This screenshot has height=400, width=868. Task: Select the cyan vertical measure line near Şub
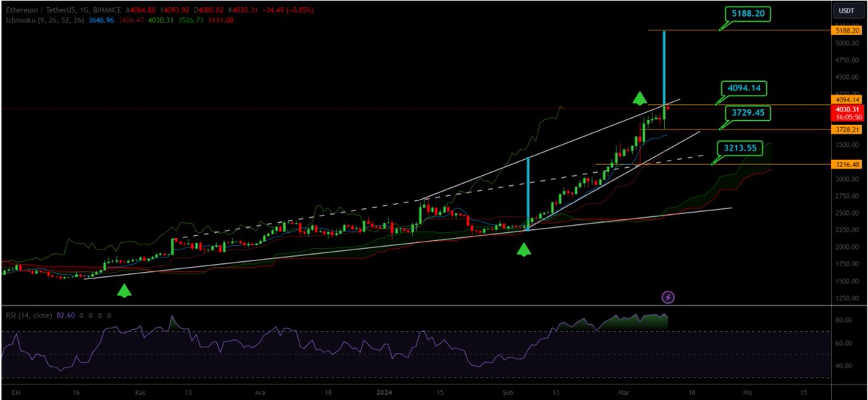click(x=528, y=193)
